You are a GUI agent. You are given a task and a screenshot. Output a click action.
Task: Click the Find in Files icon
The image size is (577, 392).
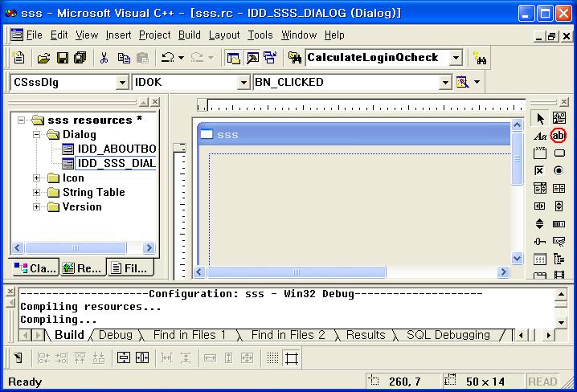(x=295, y=58)
